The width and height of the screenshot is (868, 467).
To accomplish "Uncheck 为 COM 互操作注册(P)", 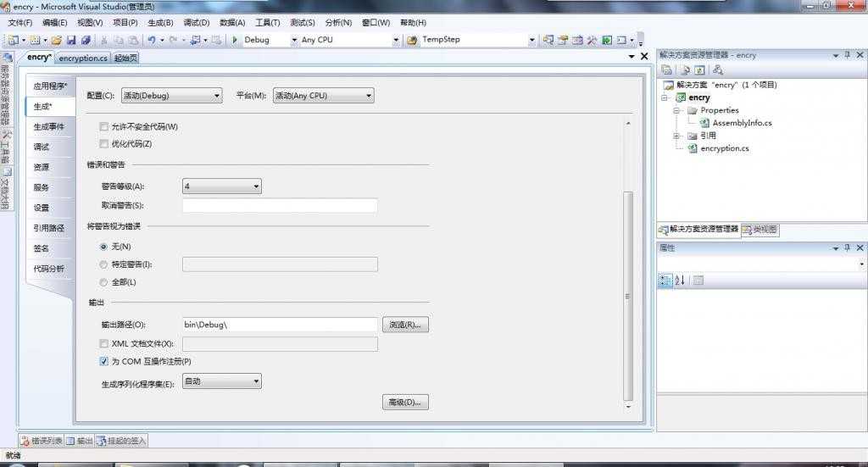I will [x=103, y=361].
